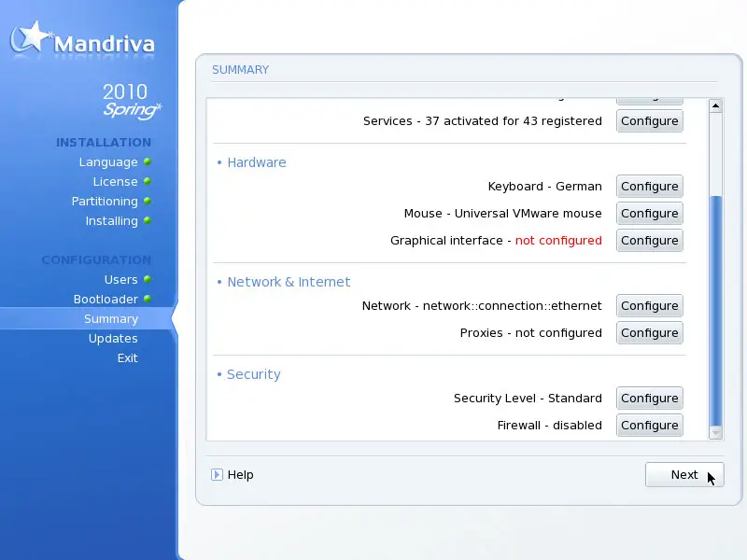
Task: Click the scrollbar up arrow
Action: coord(715,105)
